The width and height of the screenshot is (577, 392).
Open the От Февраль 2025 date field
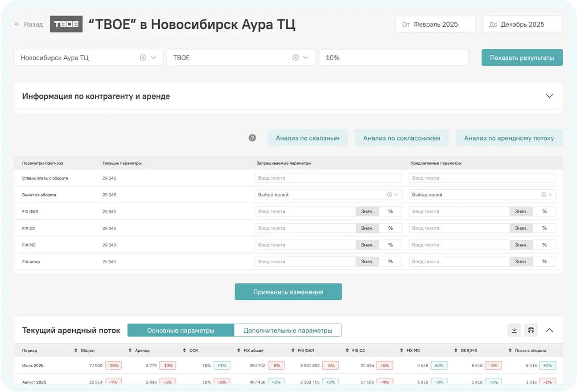(435, 24)
